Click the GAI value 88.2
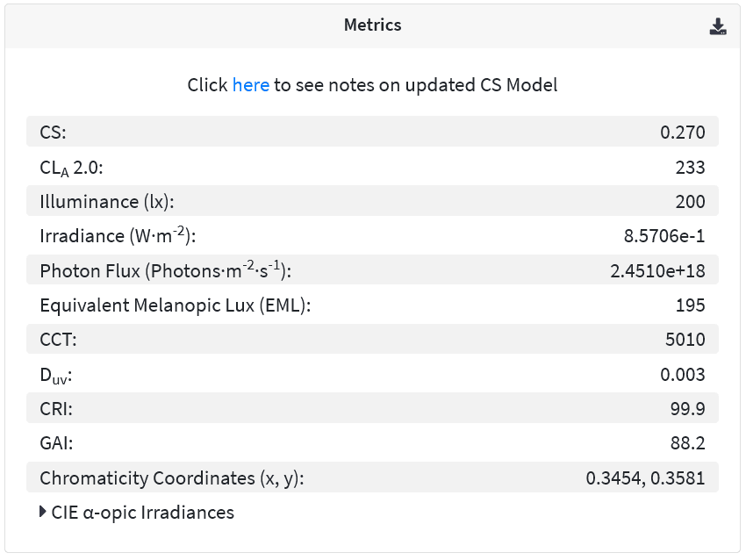This screenshot has height=560, width=746. (687, 443)
